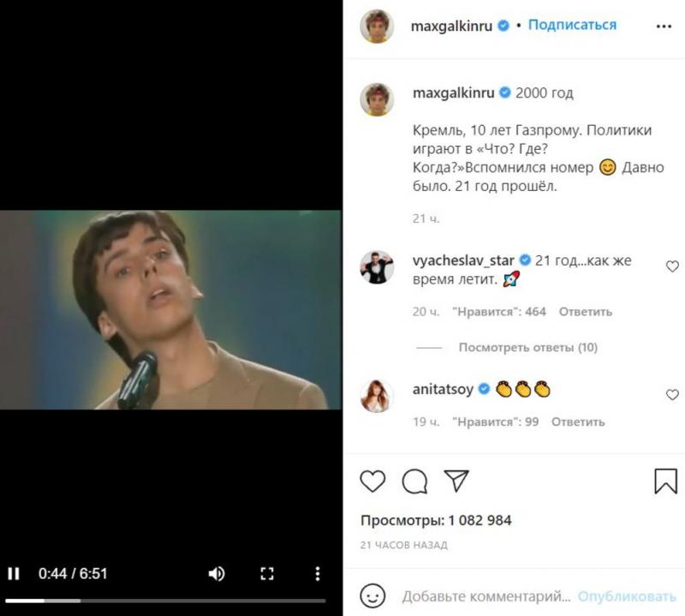Open emoji picker for comment
The height and width of the screenshot is (616, 685).
tap(372, 595)
